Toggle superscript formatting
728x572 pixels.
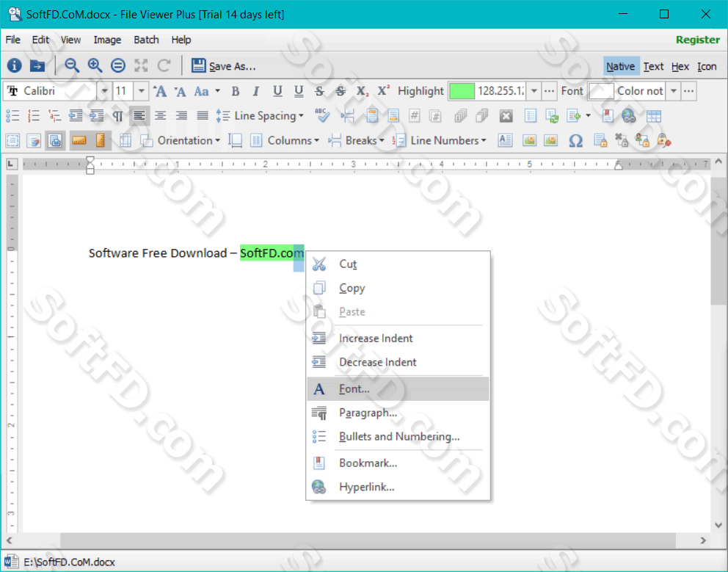383,91
